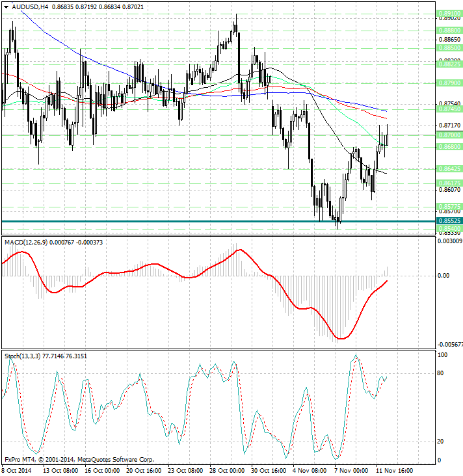
Task: Click the Stochastic 20 level value
Action: 441,442
